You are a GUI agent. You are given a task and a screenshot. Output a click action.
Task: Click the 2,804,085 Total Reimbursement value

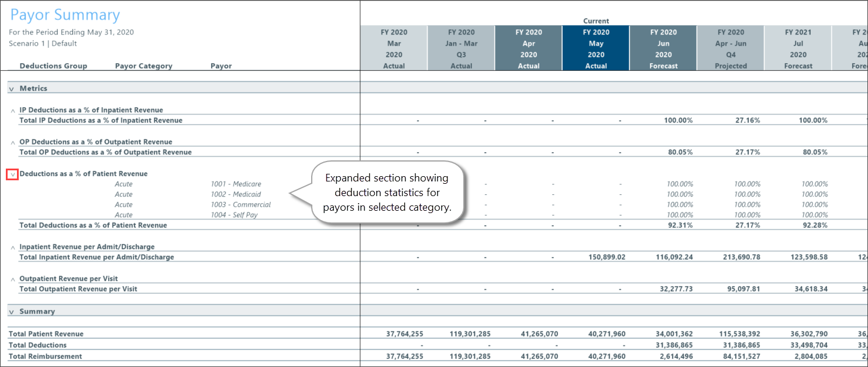pyautogui.click(x=811, y=356)
